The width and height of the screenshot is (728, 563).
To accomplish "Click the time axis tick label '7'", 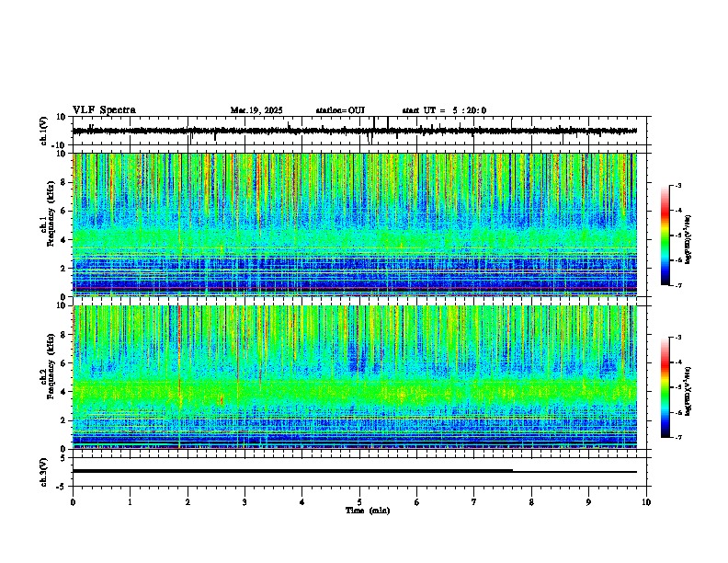I will point(474,502).
